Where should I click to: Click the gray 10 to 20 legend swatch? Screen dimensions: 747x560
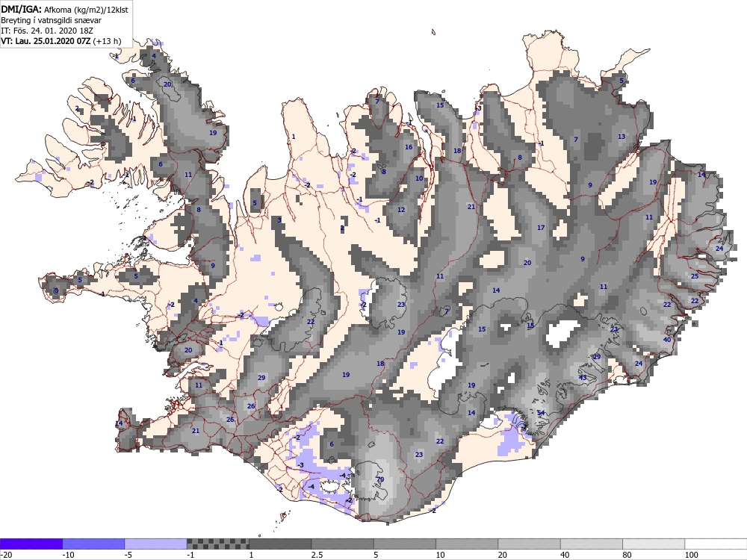click(x=467, y=544)
